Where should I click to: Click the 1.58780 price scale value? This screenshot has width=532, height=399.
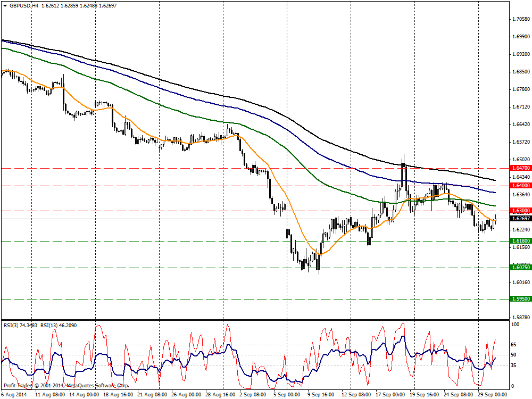pos(521,318)
